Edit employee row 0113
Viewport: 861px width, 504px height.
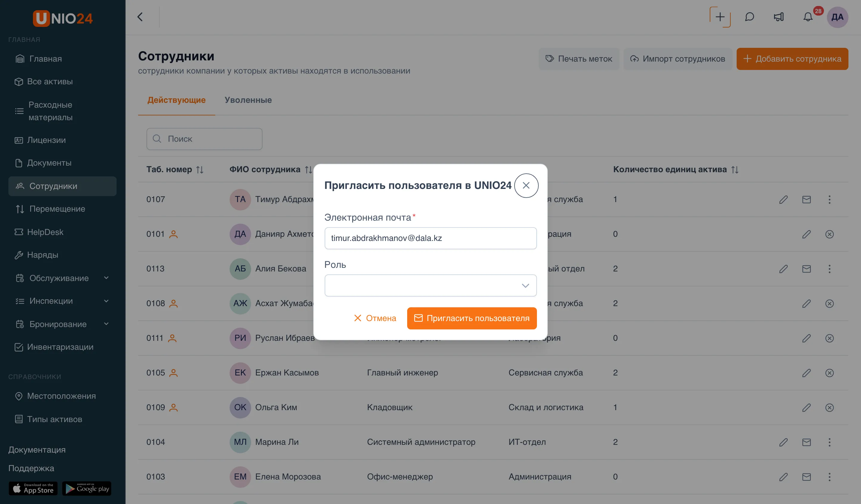(784, 269)
